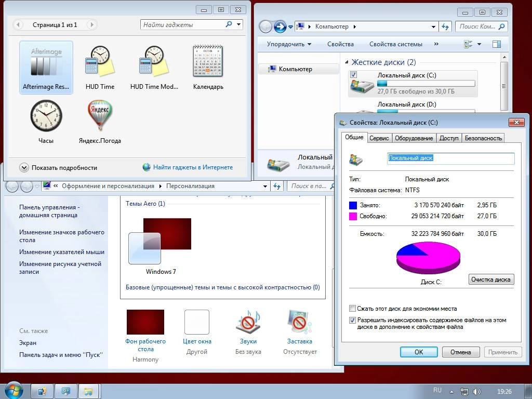Open the Explorer folder taskbar icon
The image size is (532, 399).
(x=89, y=391)
